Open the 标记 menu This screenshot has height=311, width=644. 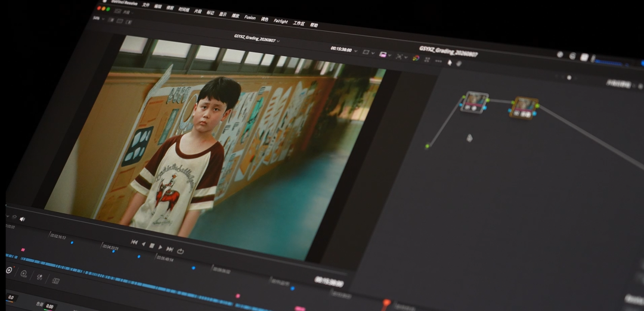210,13
